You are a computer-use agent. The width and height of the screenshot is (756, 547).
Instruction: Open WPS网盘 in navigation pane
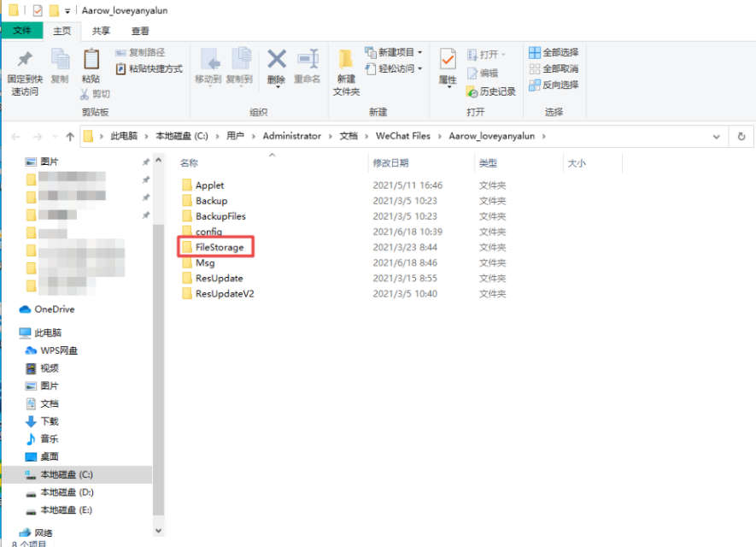[58, 350]
